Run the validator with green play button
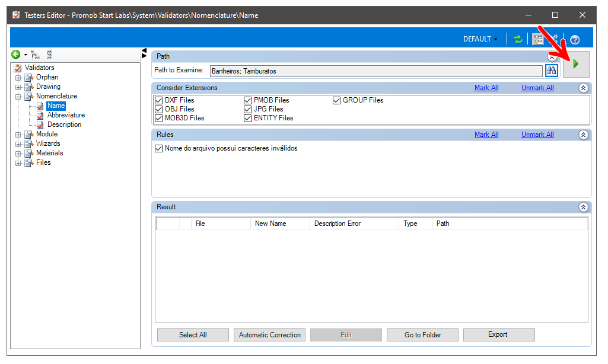Viewport: 608px width, 364px height. [576, 64]
